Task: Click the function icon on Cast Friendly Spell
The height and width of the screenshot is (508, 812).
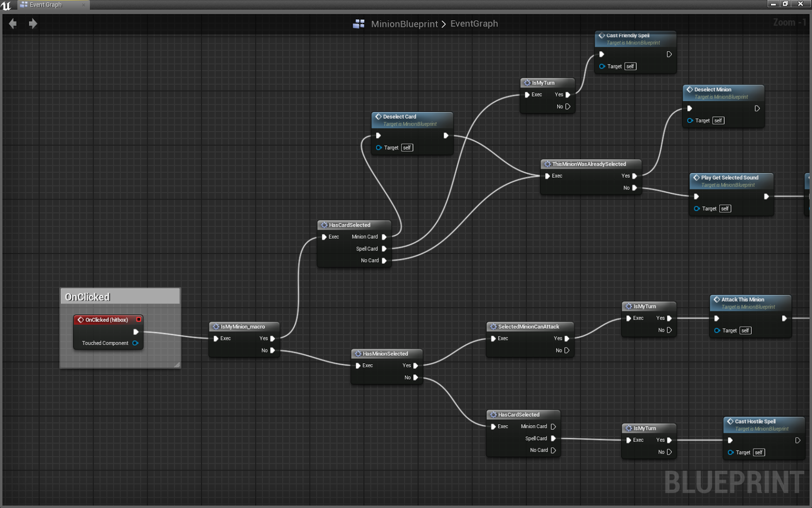Action: (601, 36)
